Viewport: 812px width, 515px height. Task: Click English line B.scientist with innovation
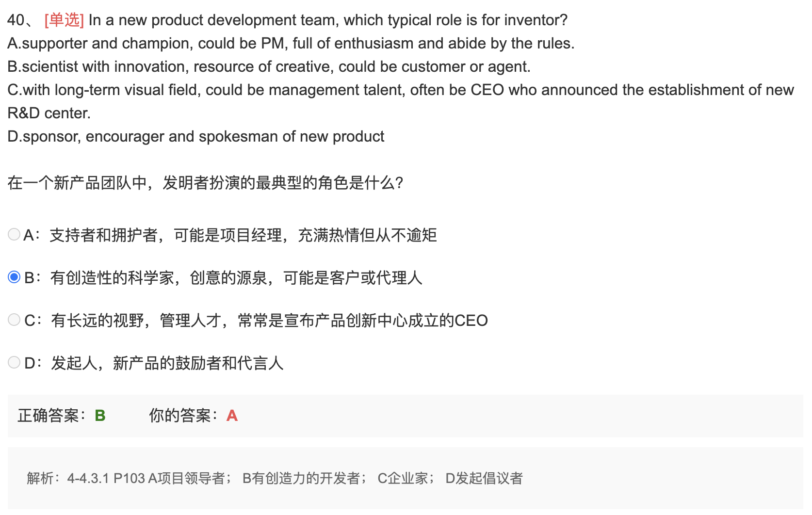click(269, 67)
